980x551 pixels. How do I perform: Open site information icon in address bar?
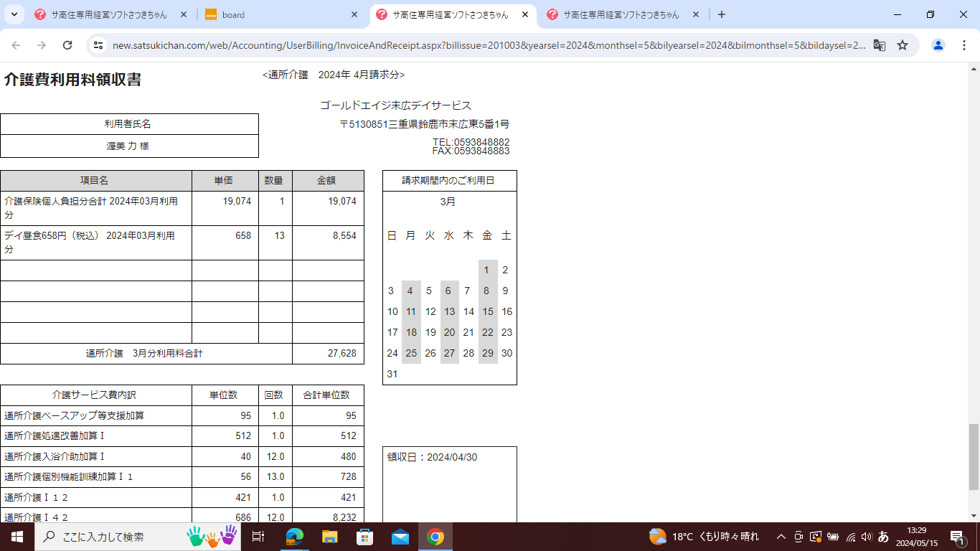pyautogui.click(x=99, y=45)
